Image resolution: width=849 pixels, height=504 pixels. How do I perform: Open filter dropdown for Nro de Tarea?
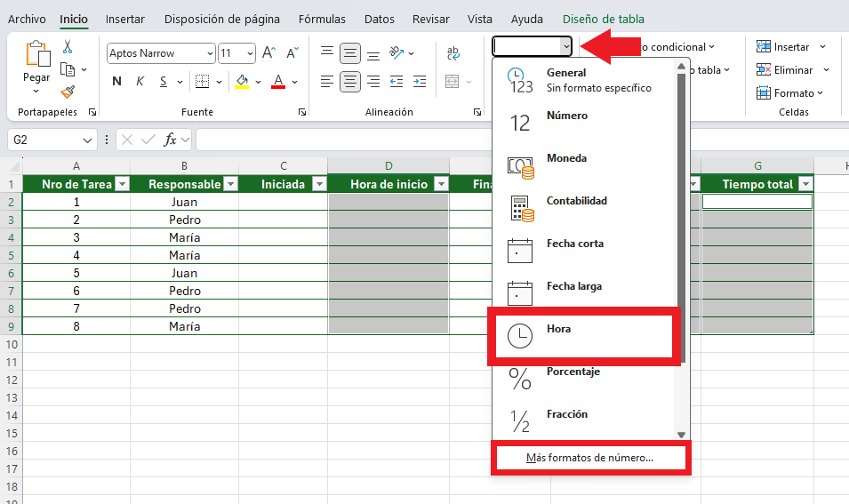123,185
